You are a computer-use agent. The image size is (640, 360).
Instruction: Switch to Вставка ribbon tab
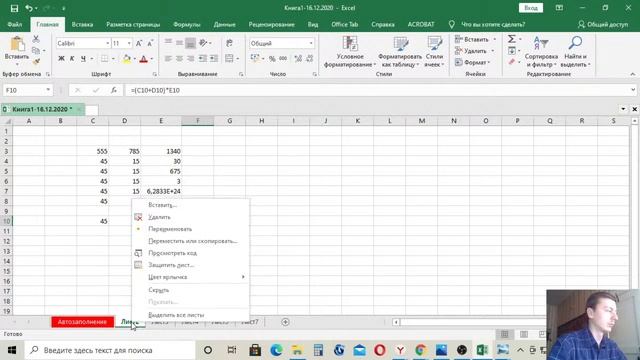(82, 24)
